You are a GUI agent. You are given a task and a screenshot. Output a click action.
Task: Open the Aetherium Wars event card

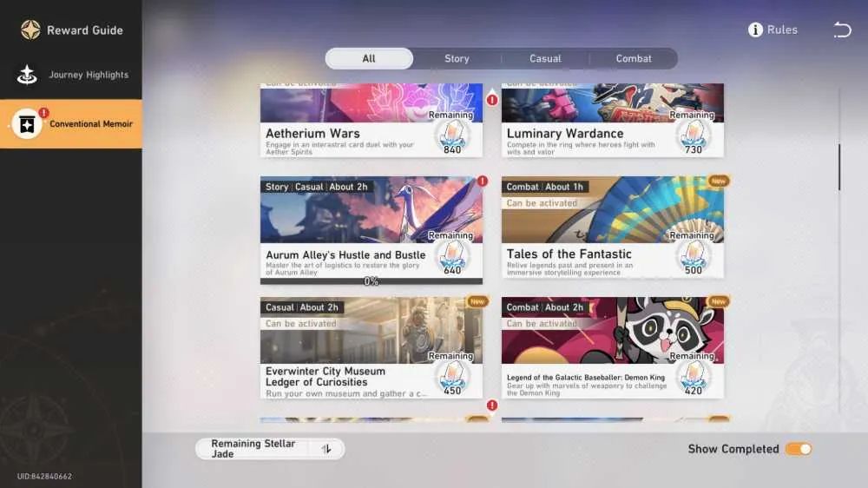coord(372,120)
